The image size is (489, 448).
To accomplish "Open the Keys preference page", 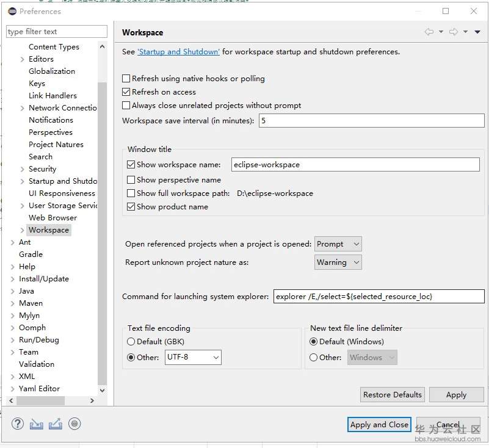I will coord(37,84).
